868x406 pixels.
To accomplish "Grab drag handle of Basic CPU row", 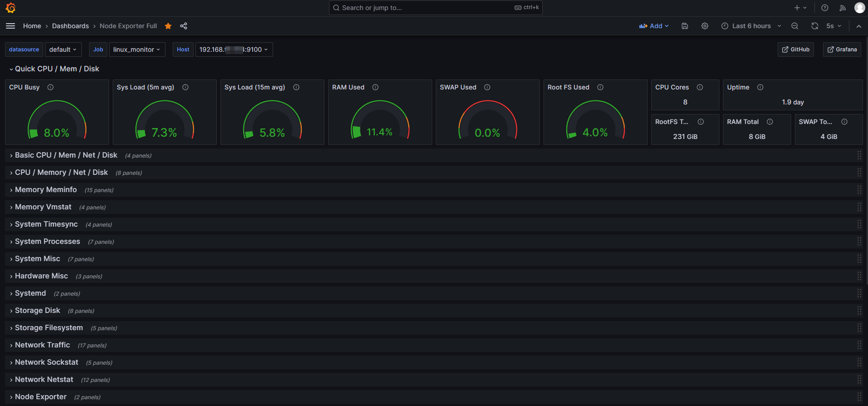I will 859,155.
